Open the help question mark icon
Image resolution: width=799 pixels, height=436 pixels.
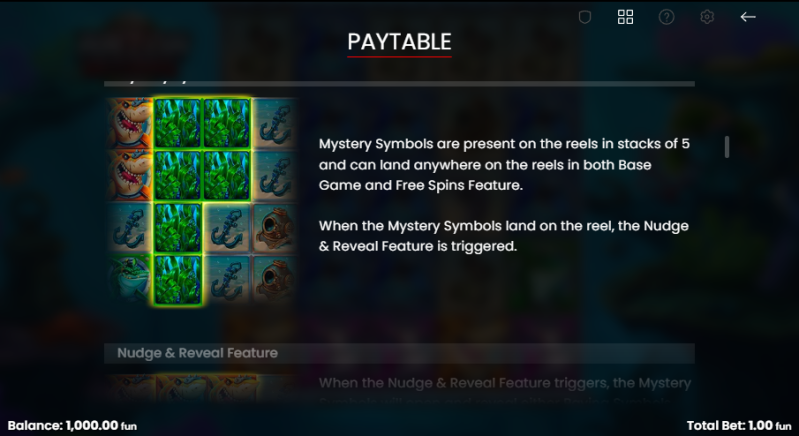(666, 17)
